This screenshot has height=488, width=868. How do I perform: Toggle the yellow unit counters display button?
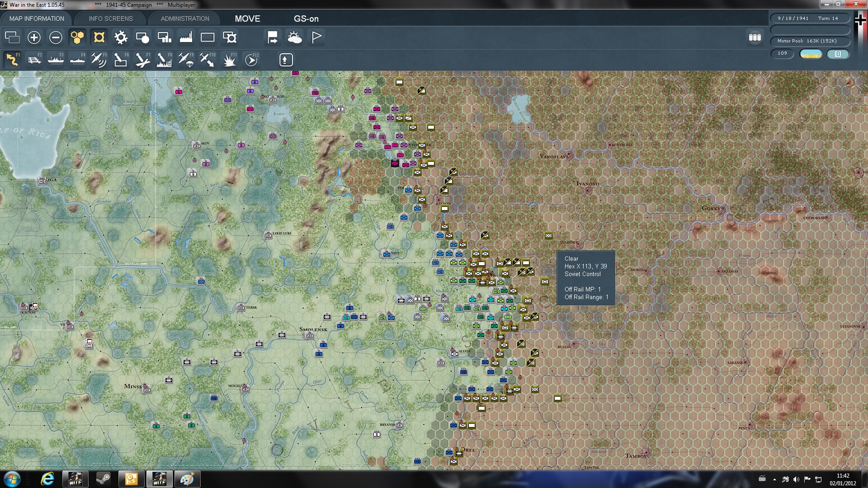tap(99, 37)
